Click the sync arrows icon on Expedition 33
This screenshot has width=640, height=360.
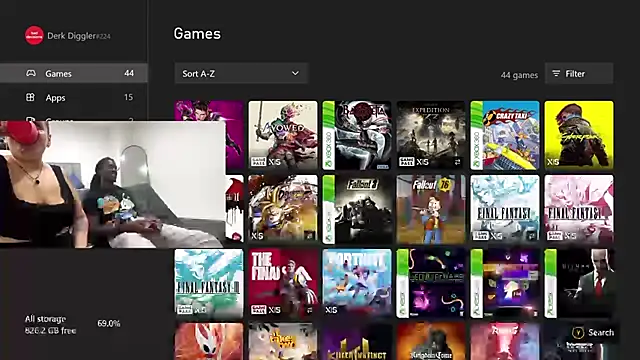458,162
